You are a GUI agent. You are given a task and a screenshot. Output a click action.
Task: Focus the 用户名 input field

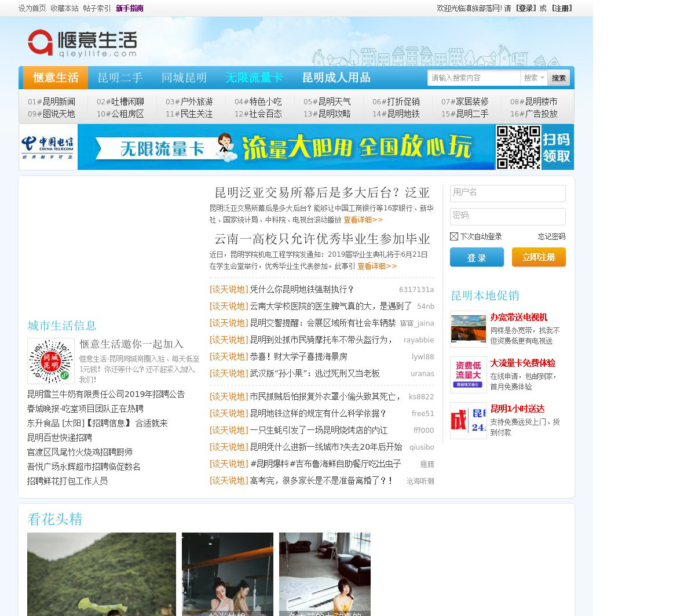(x=508, y=194)
